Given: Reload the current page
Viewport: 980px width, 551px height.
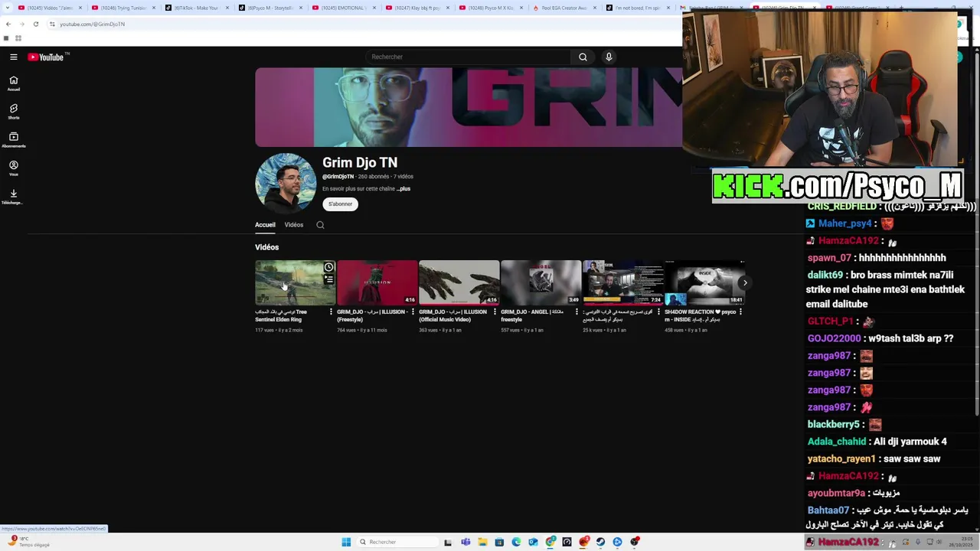Looking at the screenshot, I should click(x=35, y=24).
